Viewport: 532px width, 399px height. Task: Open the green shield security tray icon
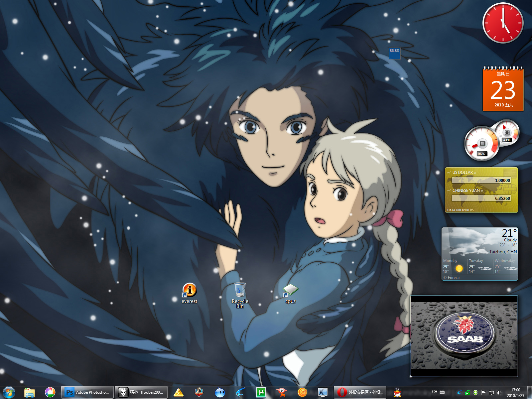pos(475,393)
